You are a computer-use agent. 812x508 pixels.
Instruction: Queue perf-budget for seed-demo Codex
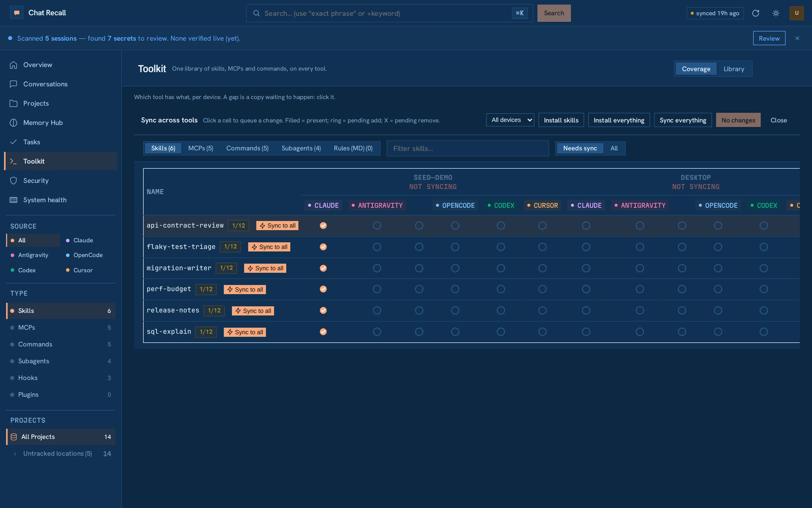pos(501,289)
